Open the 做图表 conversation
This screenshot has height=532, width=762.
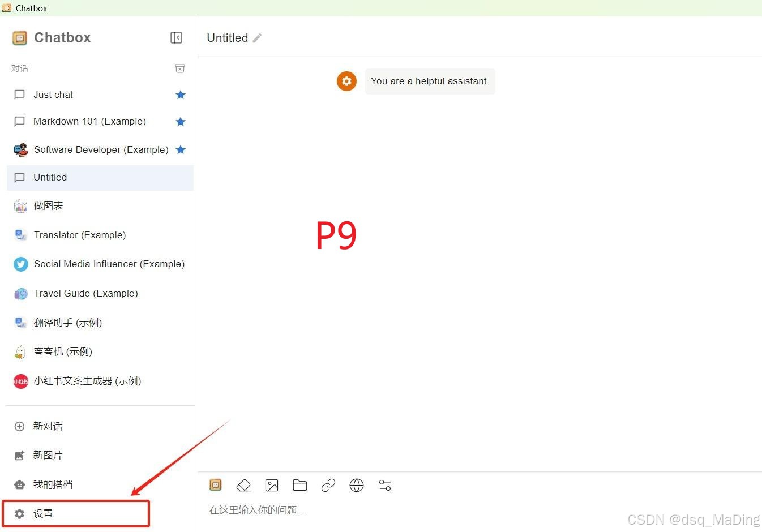click(100, 205)
